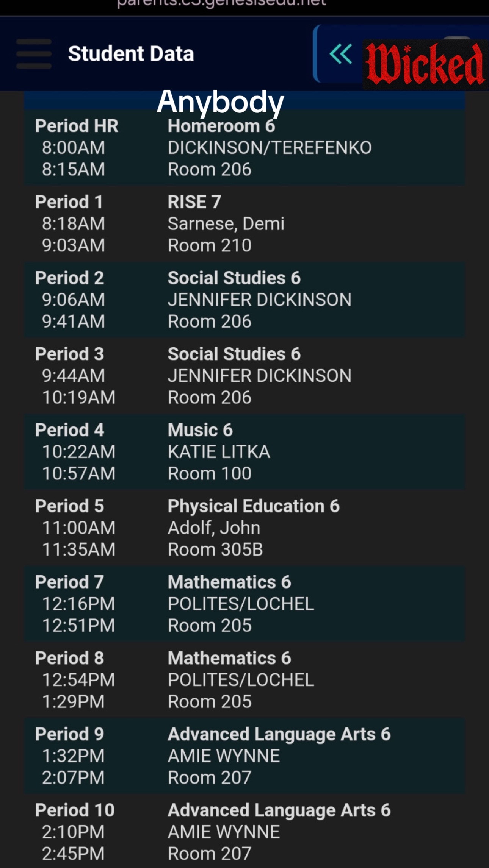
Task: Tap the browser address bar URL
Action: coord(221,4)
